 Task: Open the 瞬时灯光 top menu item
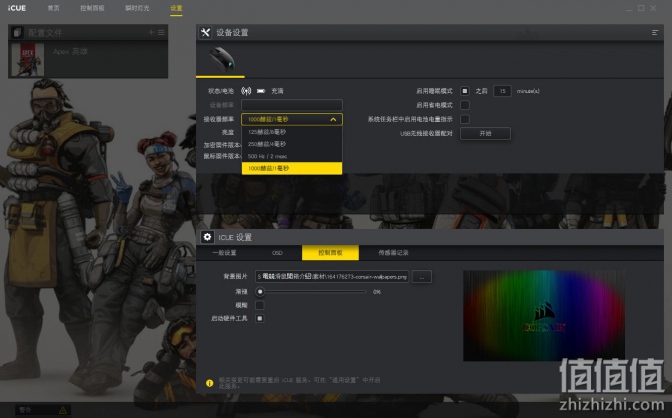click(x=137, y=8)
